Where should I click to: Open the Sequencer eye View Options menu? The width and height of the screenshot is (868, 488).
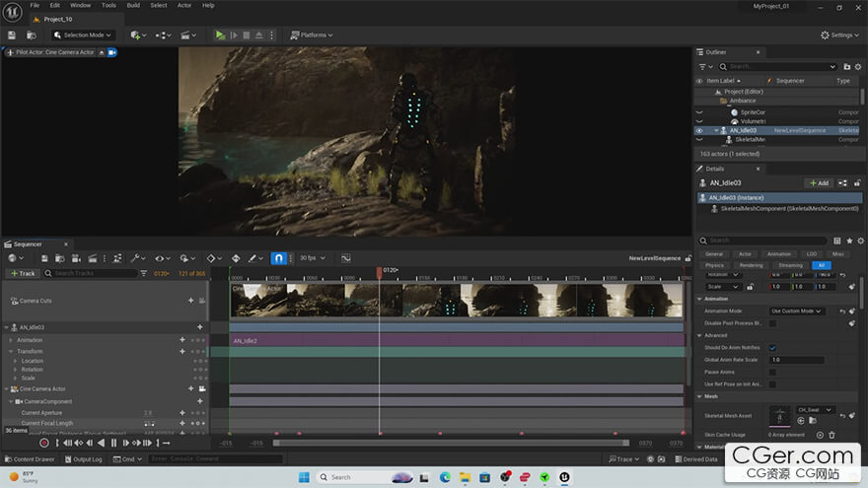[x=162, y=258]
